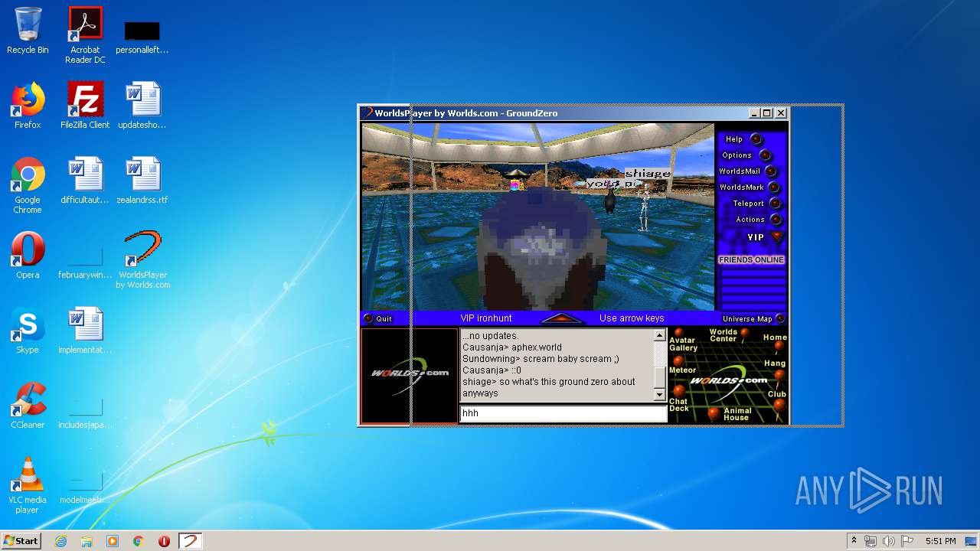Open WorldsPlayer by Worlds.com desktop shortcut

tap(143, 260)
